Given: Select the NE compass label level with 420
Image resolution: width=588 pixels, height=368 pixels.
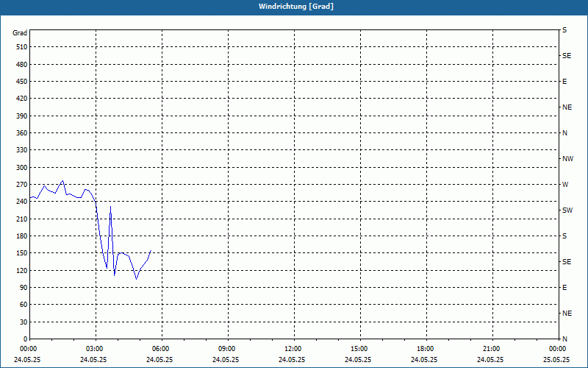Looking at the screenshot, I should pos(567,107).
